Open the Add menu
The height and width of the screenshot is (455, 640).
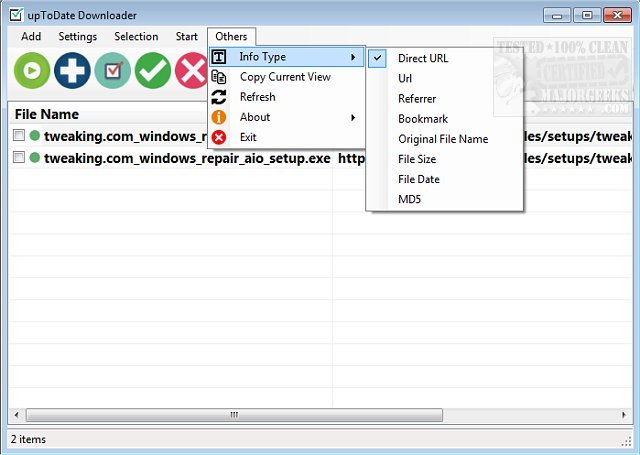pyautogui.click(x=31, y=36)
